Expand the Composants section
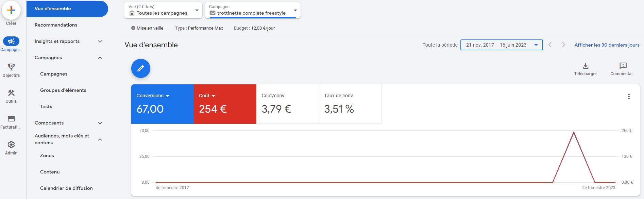Image resolution: width=644 pixels, height=199 pixels. (x=100, y=123)
